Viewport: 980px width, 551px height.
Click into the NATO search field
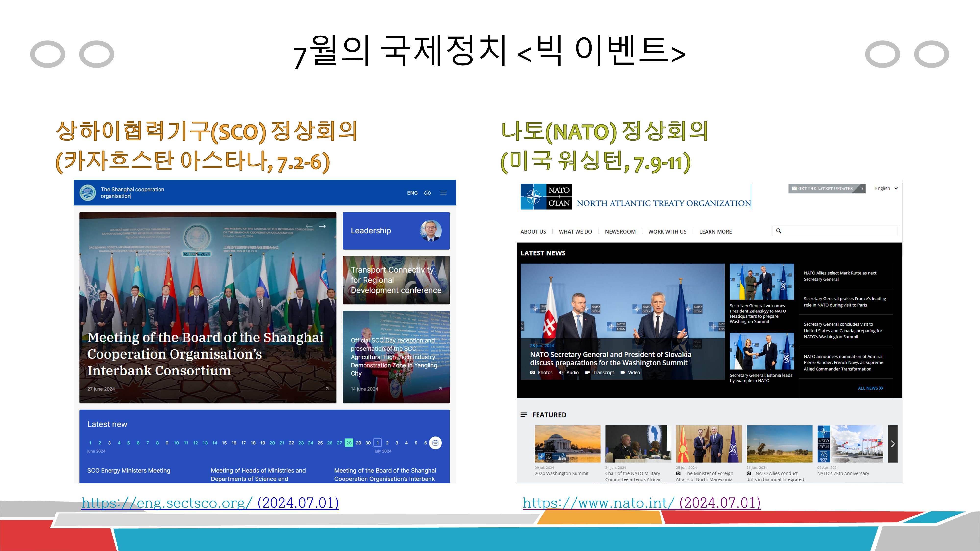coord(835,231)
